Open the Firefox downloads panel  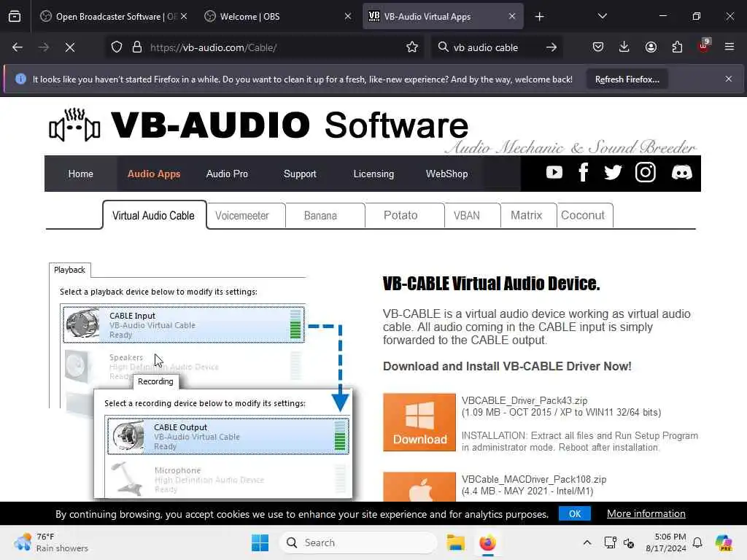point(624,47)
